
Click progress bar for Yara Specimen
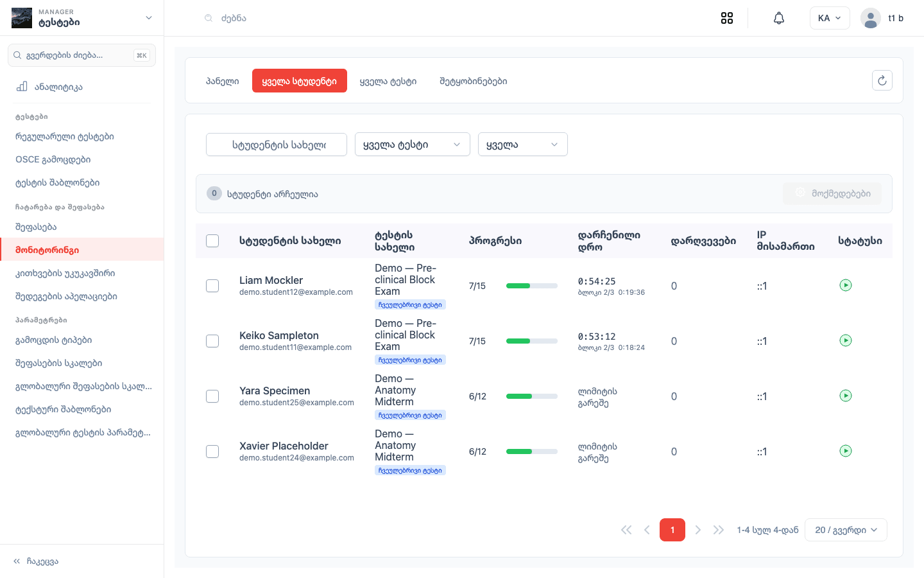pos(532,396)
